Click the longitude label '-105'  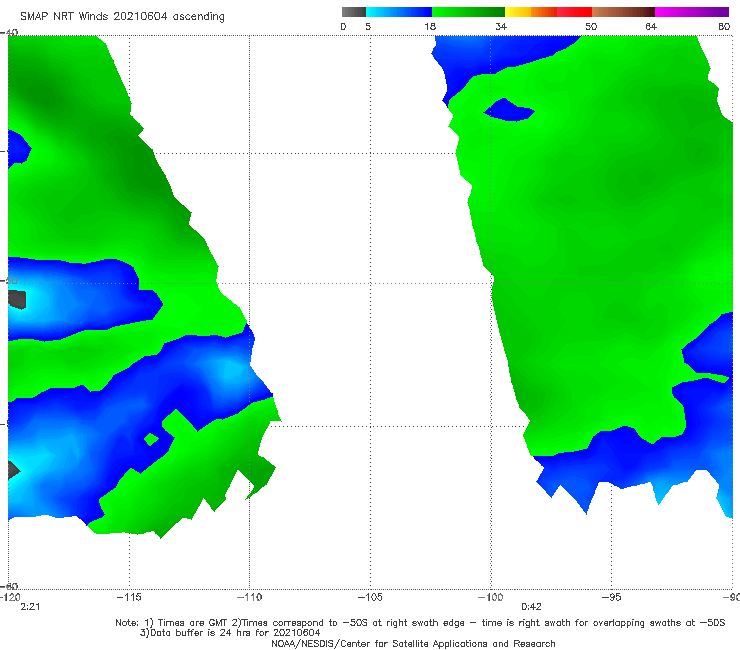370,597
